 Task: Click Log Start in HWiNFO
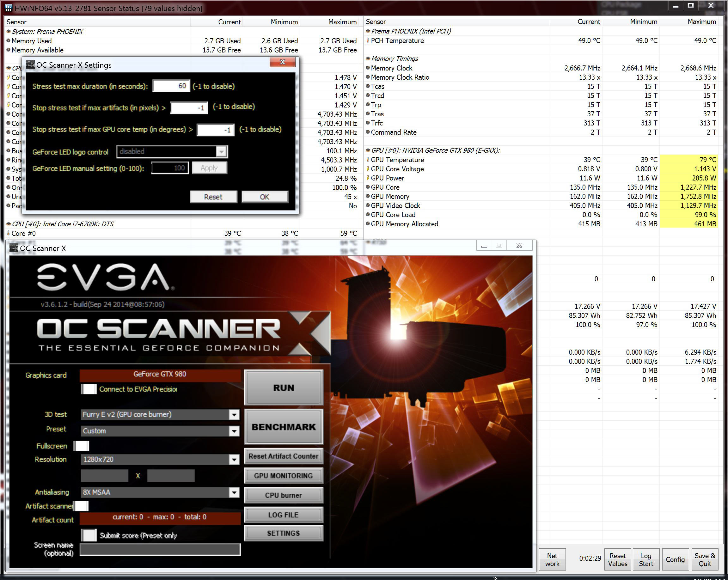pyautogui.click(x=646, y=559)
